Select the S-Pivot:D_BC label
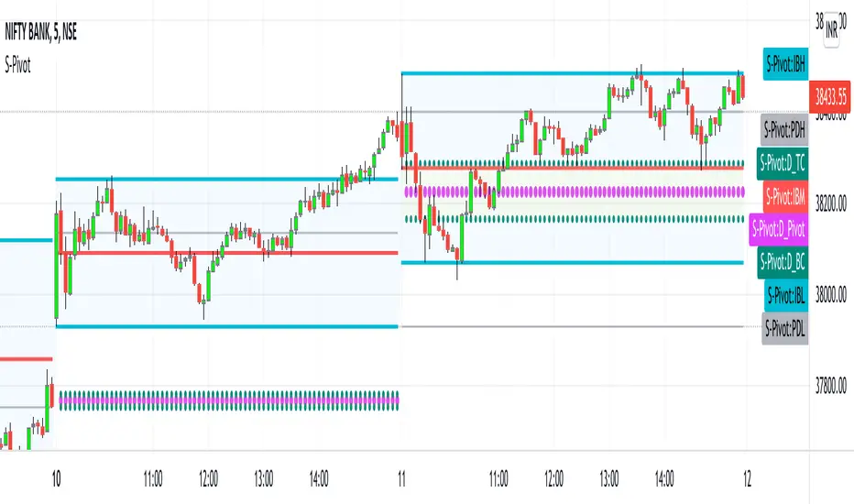The width and height of the screenshot is (854, 504). pos(782,262)
